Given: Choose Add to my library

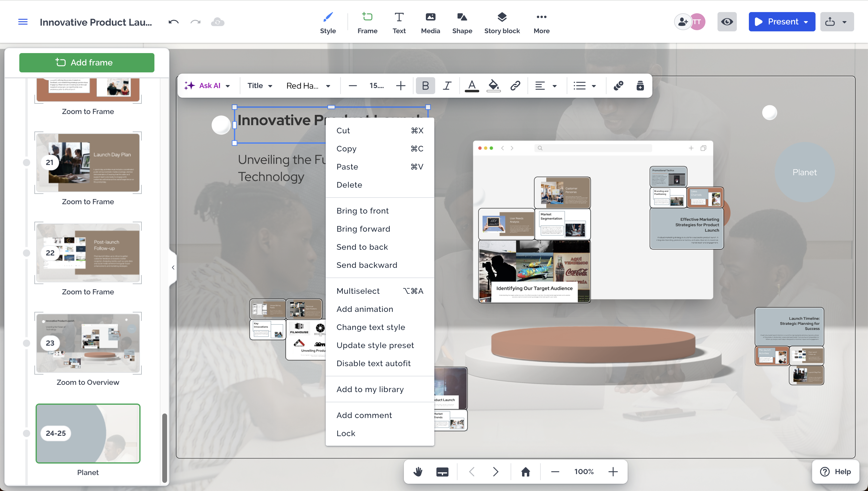Looking at the screenshot, I should [x=380, y=389].
